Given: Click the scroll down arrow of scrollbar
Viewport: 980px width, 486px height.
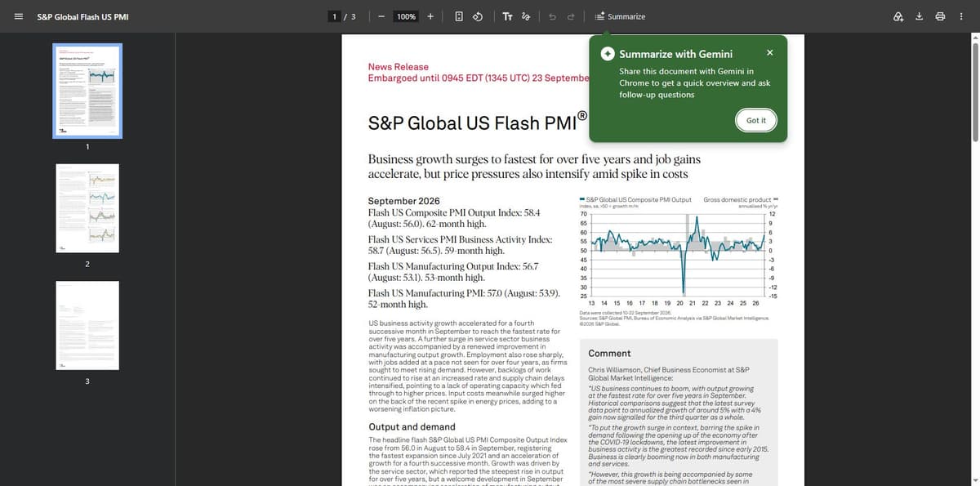Looking at the screenshot, I should click(x=973, y=480).
